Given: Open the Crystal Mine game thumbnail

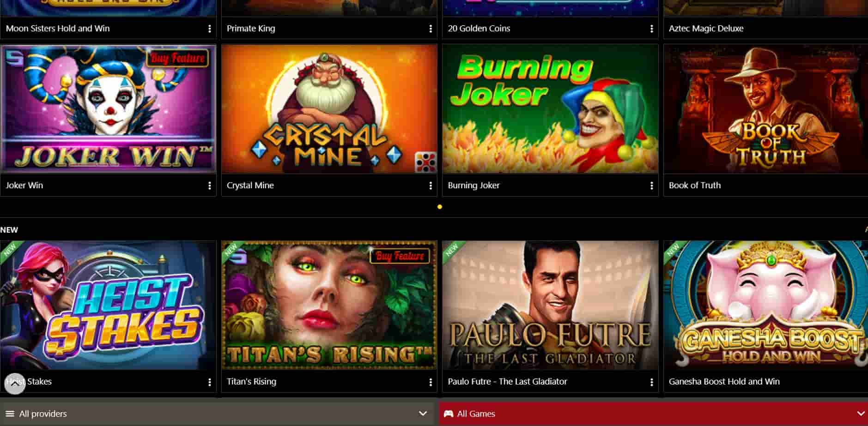Looking at the screenshot, I should pyautogui.click(x=329, y=109).
